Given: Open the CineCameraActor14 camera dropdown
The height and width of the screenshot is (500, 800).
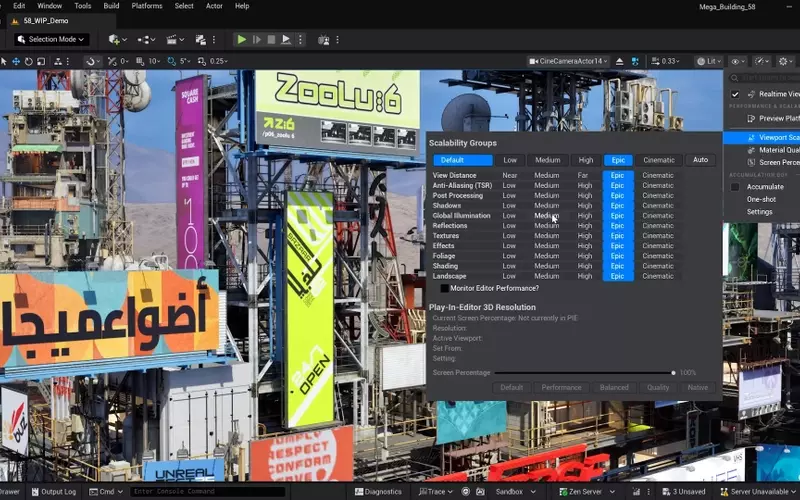Looking at the screenshot, I should (568, 61).
